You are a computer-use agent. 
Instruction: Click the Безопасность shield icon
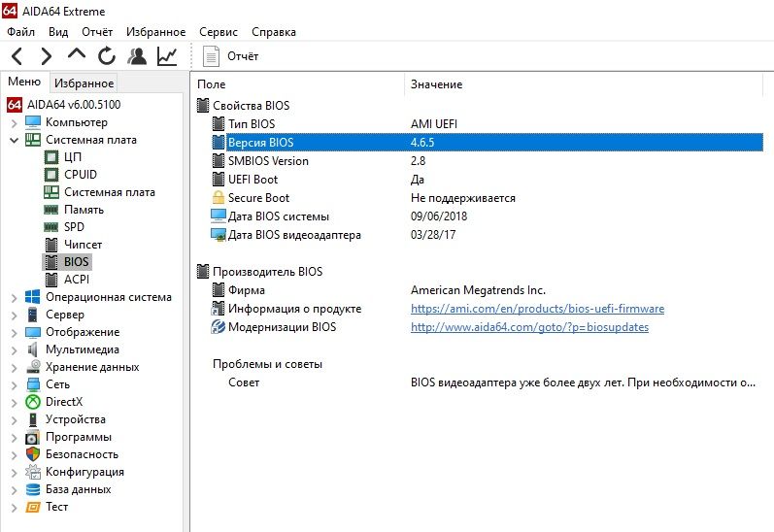pos(33,454)
